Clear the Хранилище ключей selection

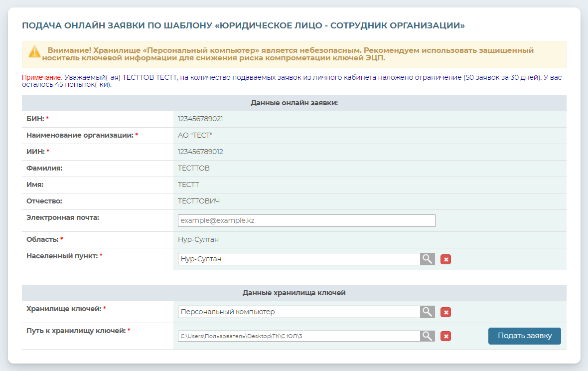(446, 312)
